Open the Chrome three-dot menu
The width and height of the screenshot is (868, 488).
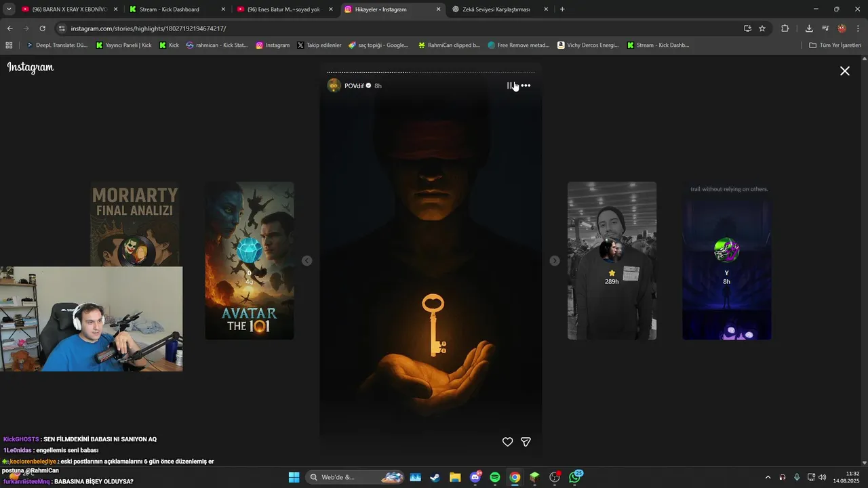pyautogui.click(x=858, y=28)
